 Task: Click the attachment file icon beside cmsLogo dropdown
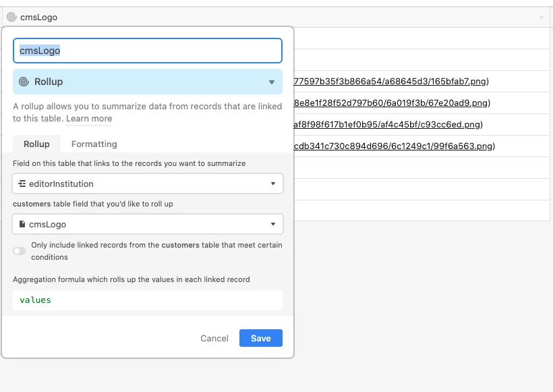[22, 224]
